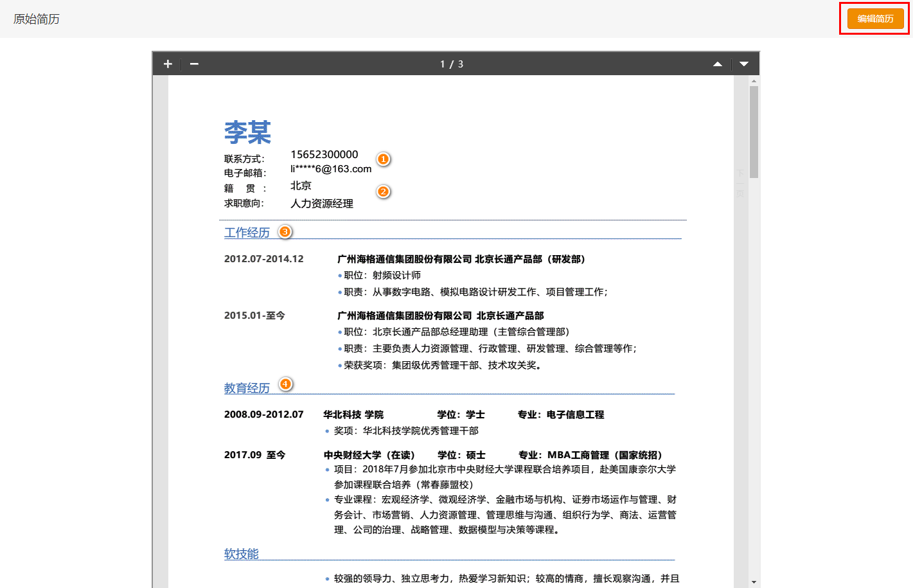Go to previous page using up arrow
This screenshot has height=588, width=913.
(718, 64)
